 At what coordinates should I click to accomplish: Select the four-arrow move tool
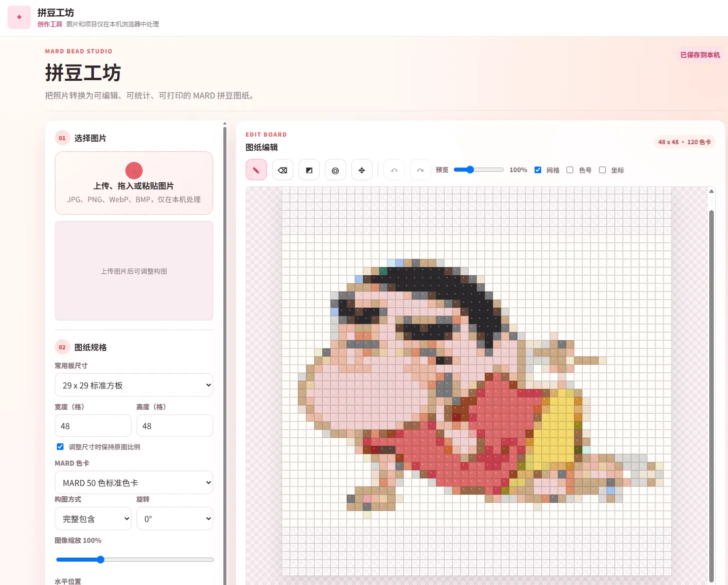[362, 170]
